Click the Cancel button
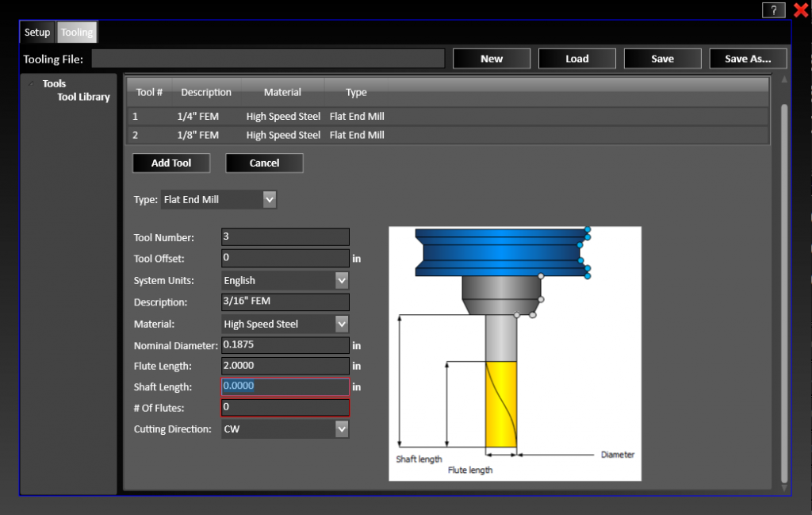 [x=264, y=163]
